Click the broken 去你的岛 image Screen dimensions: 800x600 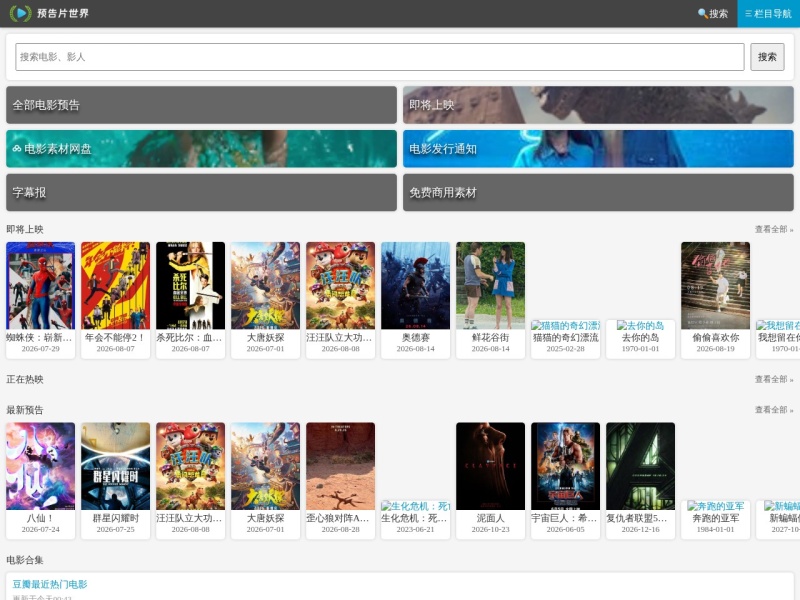[x=640, y=325]
